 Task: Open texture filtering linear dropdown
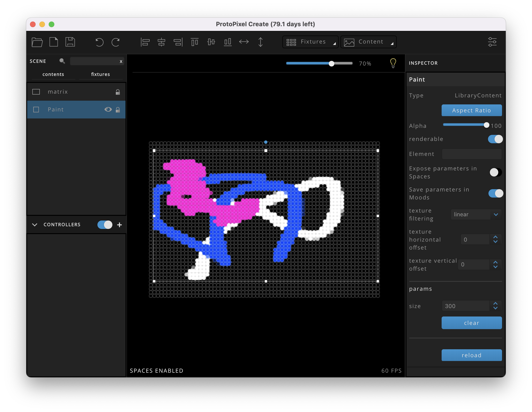[476, 214]
